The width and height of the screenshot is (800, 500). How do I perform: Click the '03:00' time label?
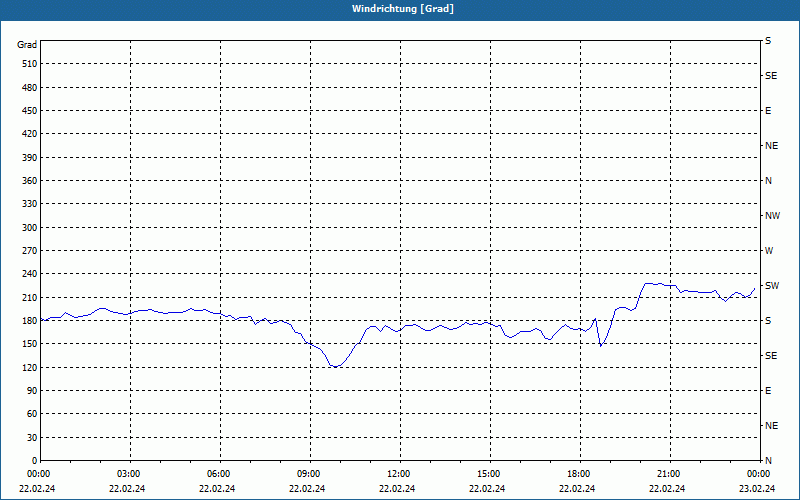130,474
